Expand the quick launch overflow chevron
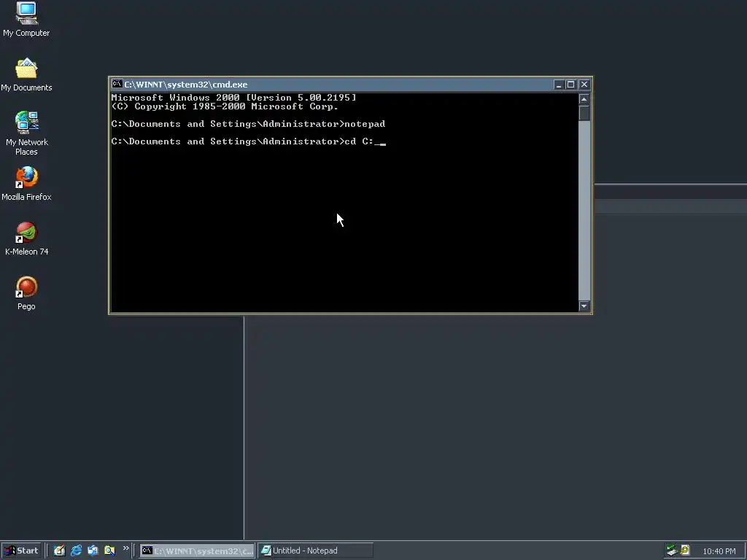This screenshot has height=560, width=747. (x=125, y=548)
